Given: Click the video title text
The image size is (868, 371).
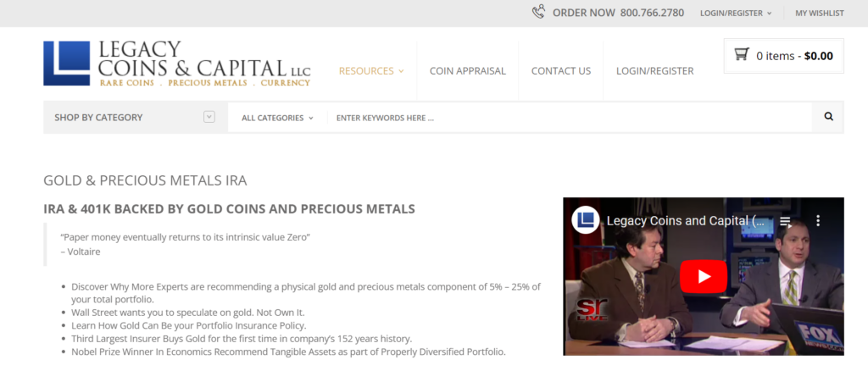Looking at the screenshot, I should pyautogui.click(x=687, y=221).
